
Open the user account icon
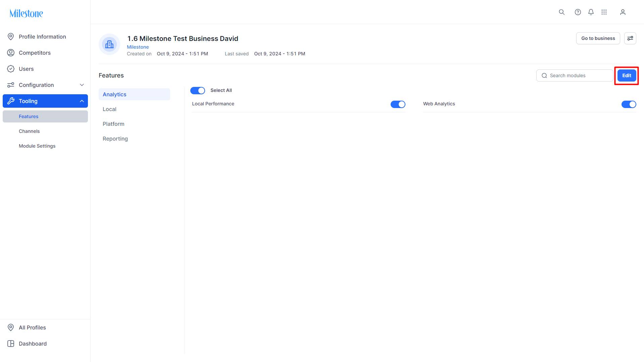[x=623, y=12]
